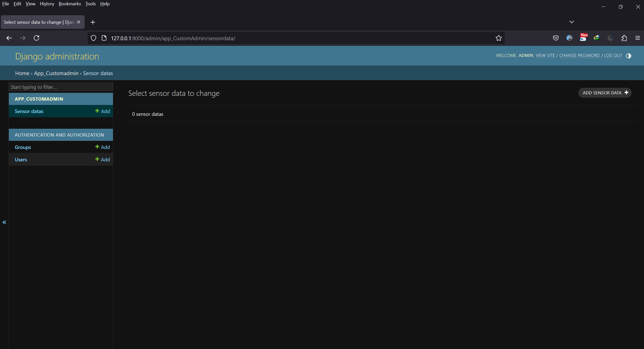Open the History menu
Image resolution: width=644 pixels, height=349 pixels.
coord(47,4)
